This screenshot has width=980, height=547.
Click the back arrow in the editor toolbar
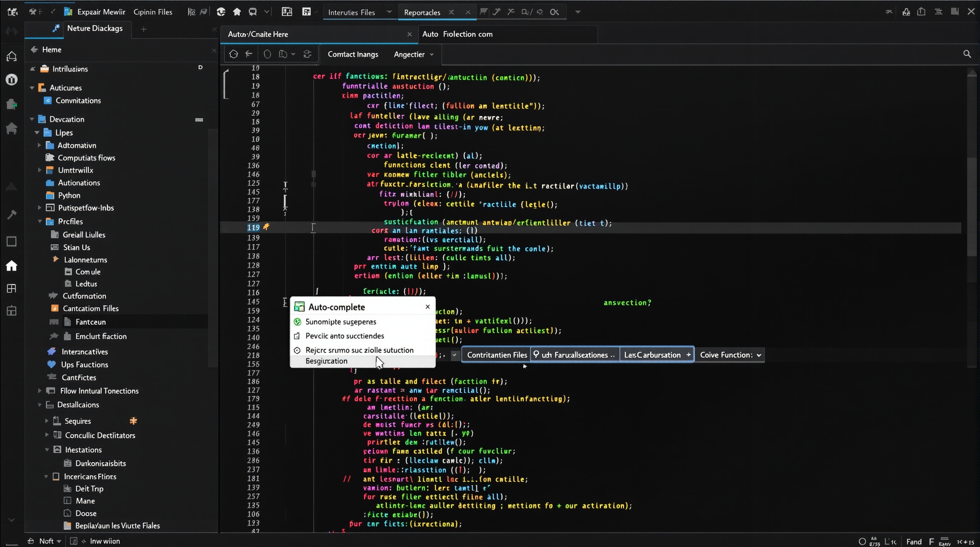[249, 54]
